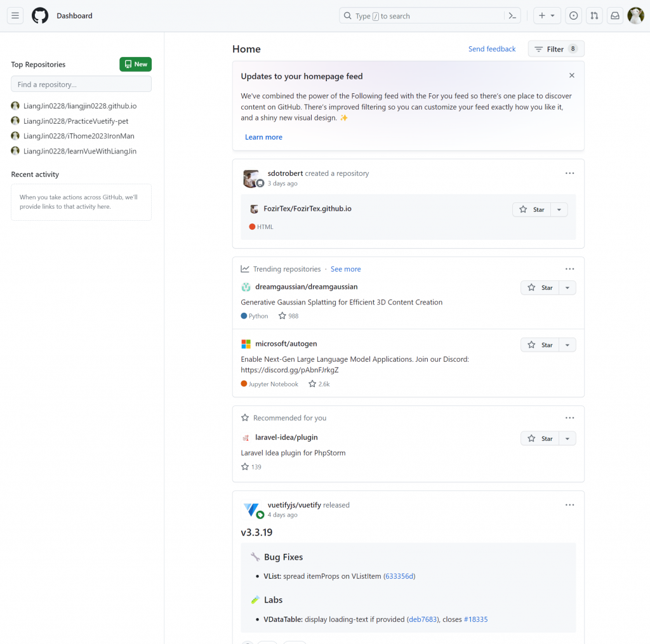
Task: Click Learn more link
Action: tap(263, 137)
